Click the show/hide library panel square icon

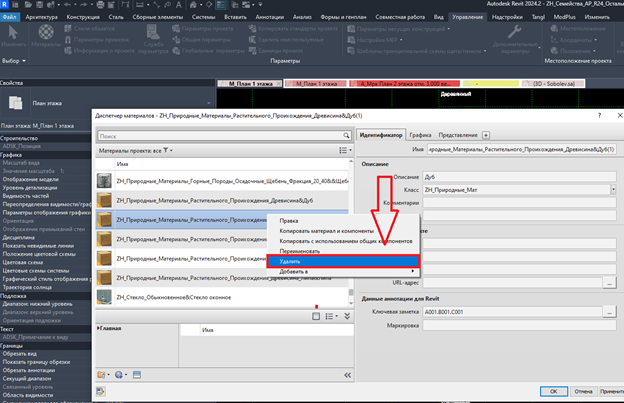click(316, 316)
